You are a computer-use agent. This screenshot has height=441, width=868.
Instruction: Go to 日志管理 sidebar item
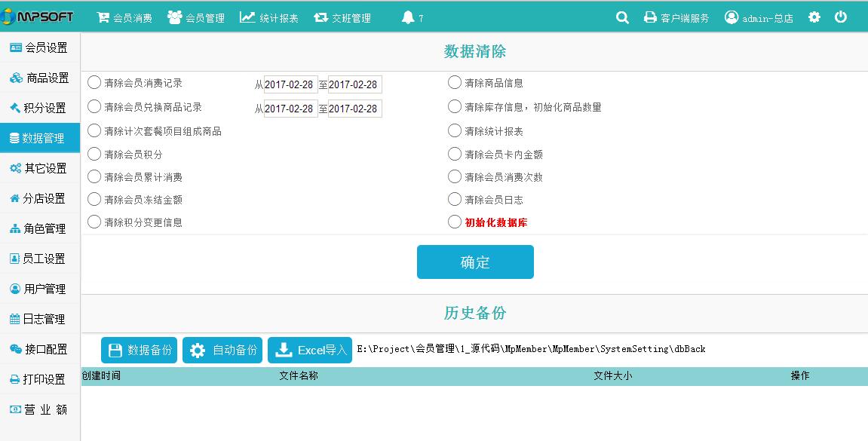pos(40,319)
